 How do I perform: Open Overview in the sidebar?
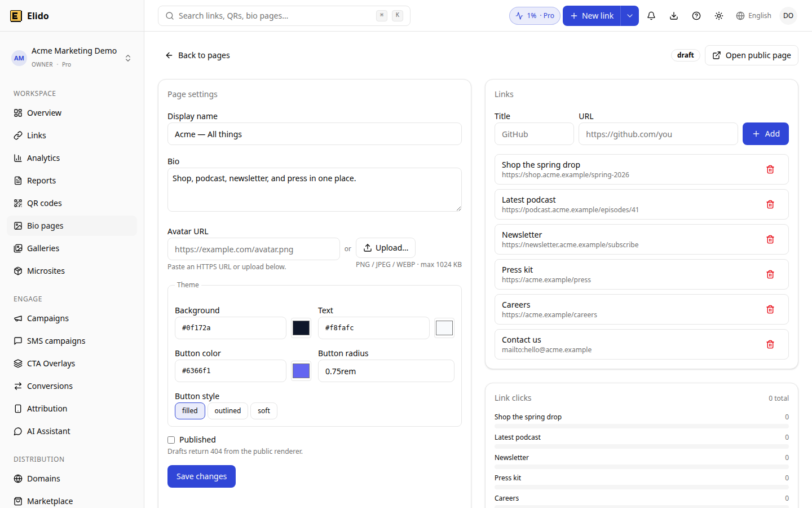pos(72,113)
